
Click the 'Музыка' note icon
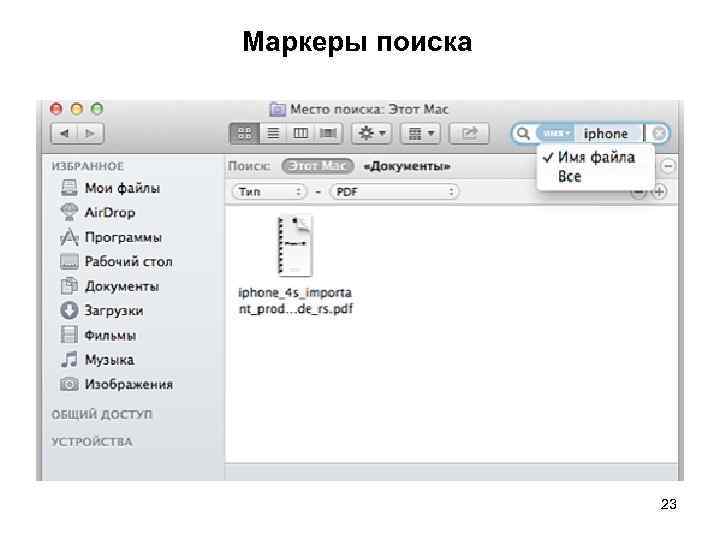click(x=69, y=360)
